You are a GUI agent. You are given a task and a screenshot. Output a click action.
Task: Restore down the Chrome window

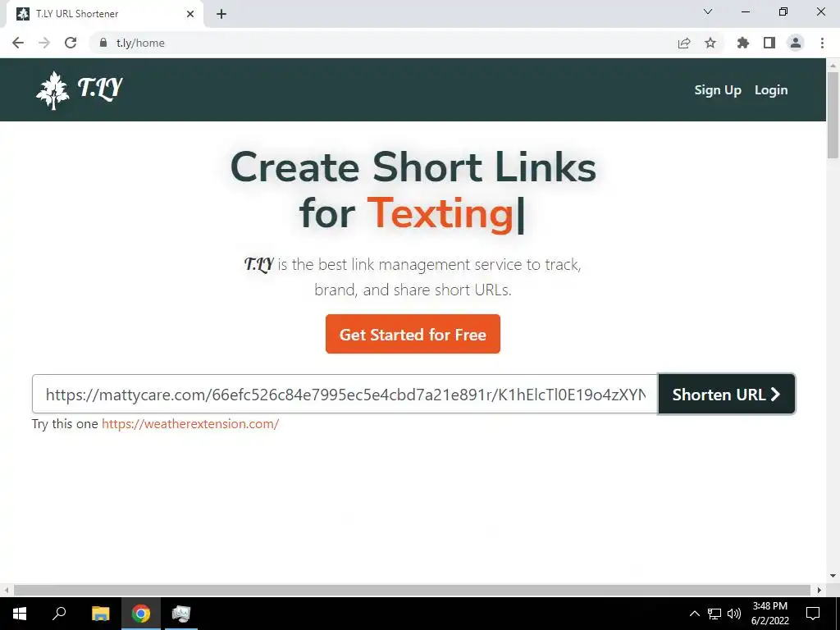coord(783,11)
